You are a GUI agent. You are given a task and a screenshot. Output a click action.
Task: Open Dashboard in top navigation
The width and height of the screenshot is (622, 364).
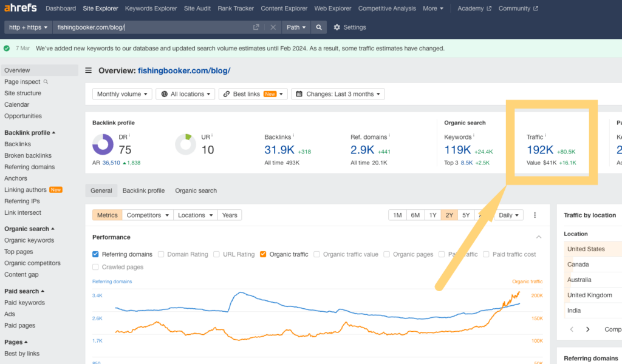[61, 8]
